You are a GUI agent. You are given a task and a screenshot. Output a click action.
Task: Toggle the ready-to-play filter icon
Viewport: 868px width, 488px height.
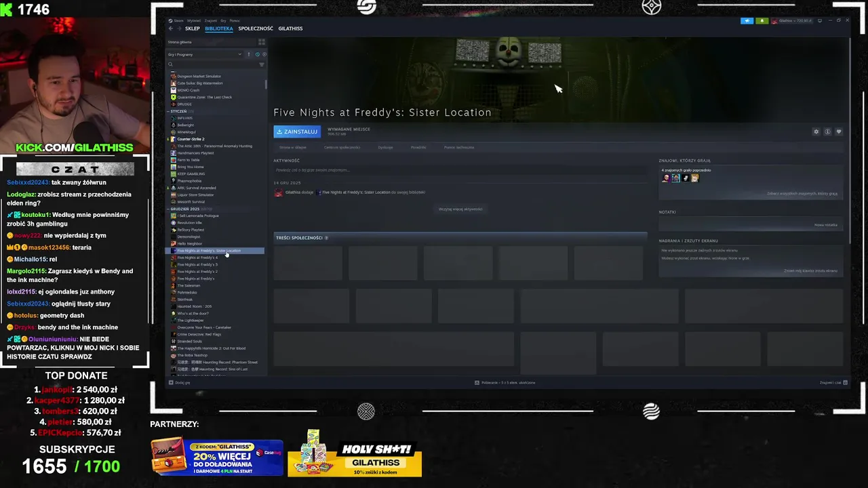264,54
